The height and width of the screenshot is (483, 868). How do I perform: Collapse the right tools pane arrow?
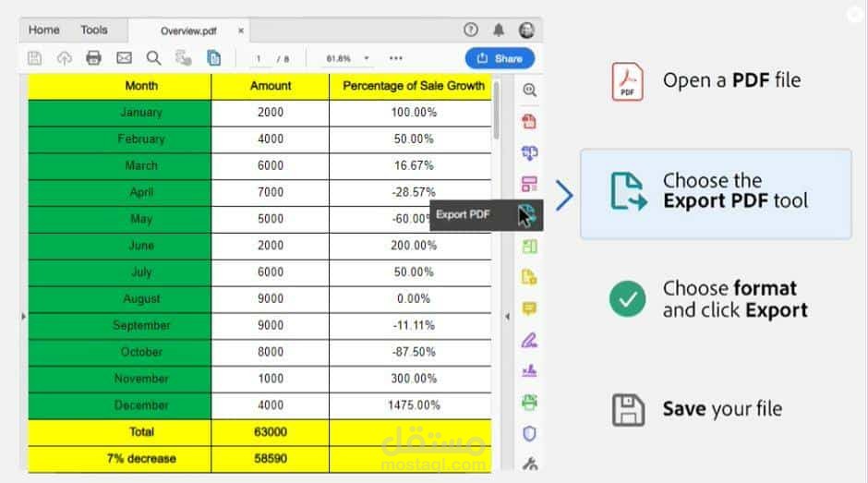pos(507,316)
